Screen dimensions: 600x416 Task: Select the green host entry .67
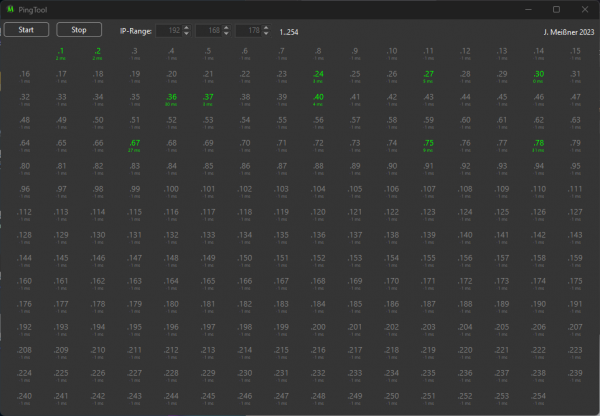coord(134,146)
